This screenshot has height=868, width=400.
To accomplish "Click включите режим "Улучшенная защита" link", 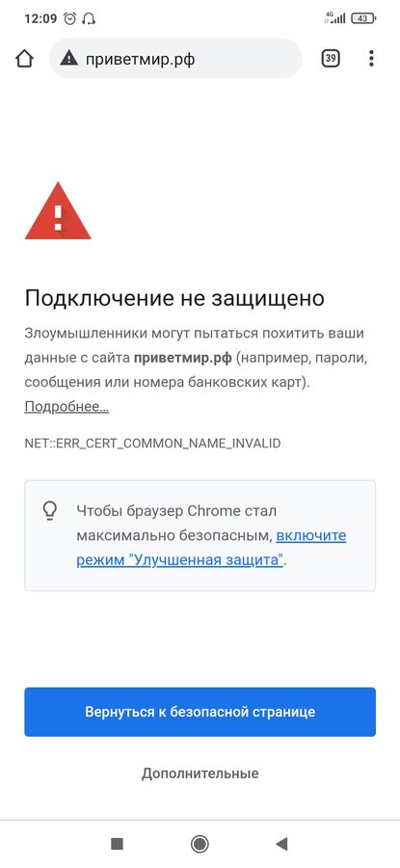I will click(x=211, y=548).
